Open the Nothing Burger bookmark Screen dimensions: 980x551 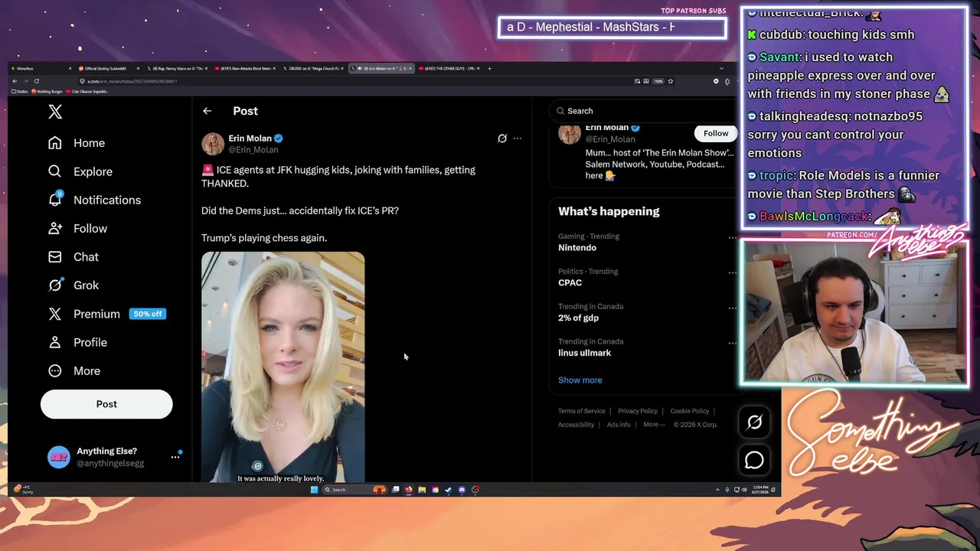46,92
